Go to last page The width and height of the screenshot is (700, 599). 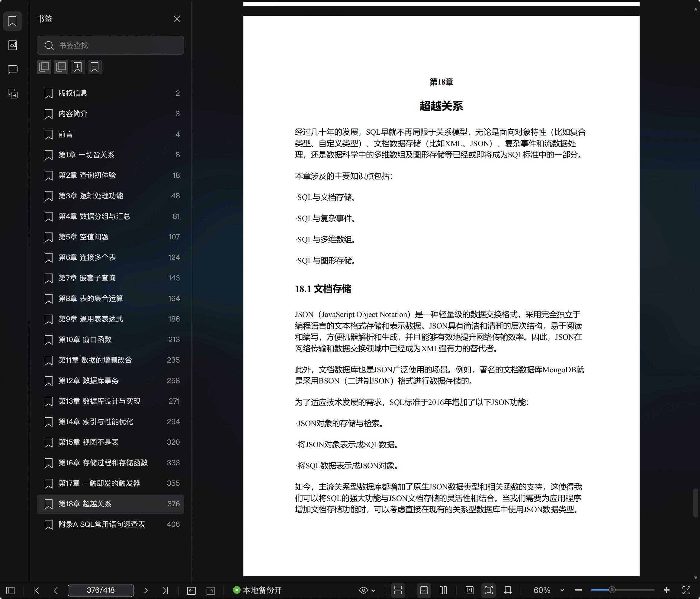pos(165,591)
